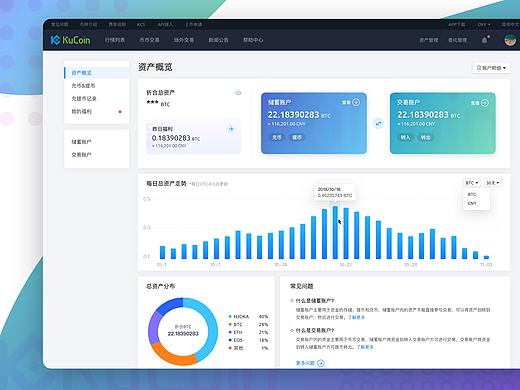The width and height of the screenshot is (520, 390).
Task: Click the arrow icon in 昨日福利 card
Action: pos(231,129)
